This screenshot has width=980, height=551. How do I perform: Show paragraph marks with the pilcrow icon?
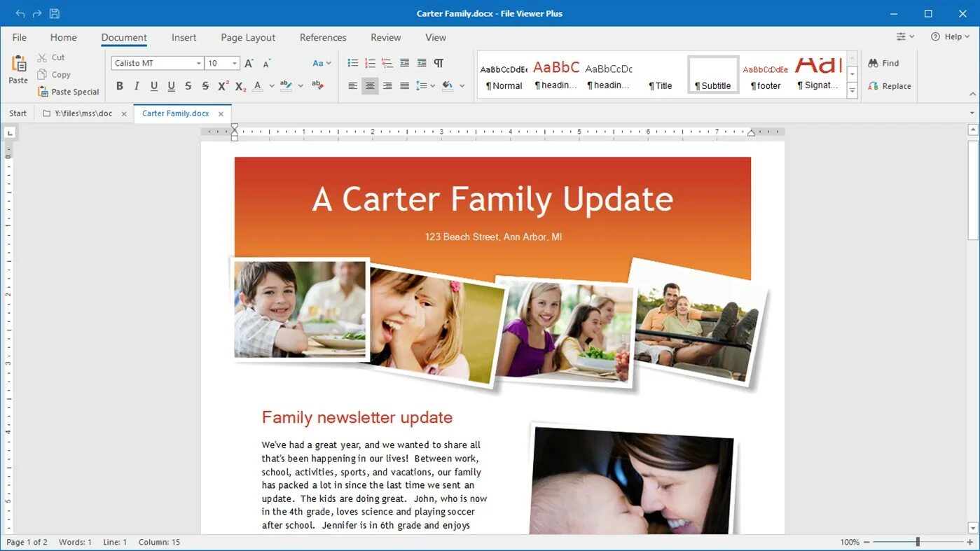[439, 62]
